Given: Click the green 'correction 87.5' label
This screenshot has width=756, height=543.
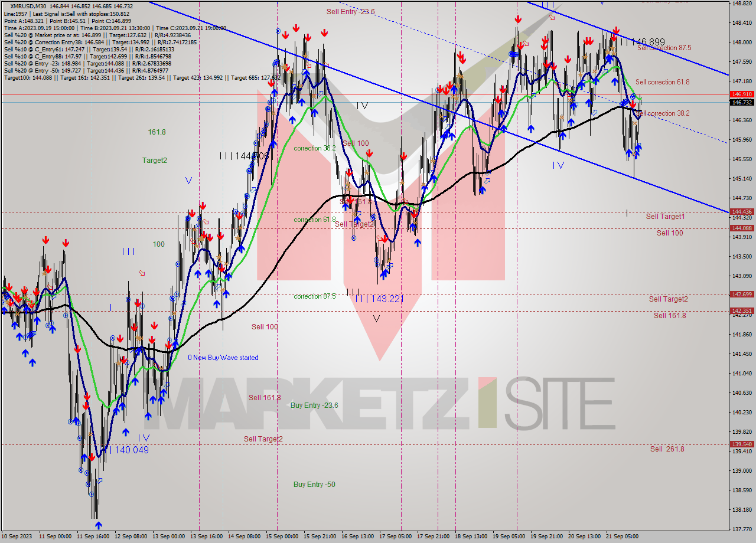Looking at the screenshot, I should pyautogui.click(x=315, y=296).
